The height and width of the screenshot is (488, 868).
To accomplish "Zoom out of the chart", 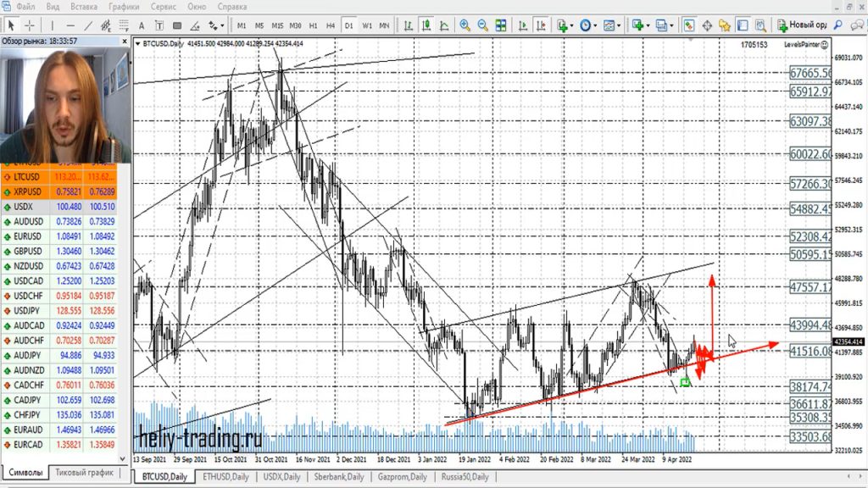I will click(x=483, y=25).
